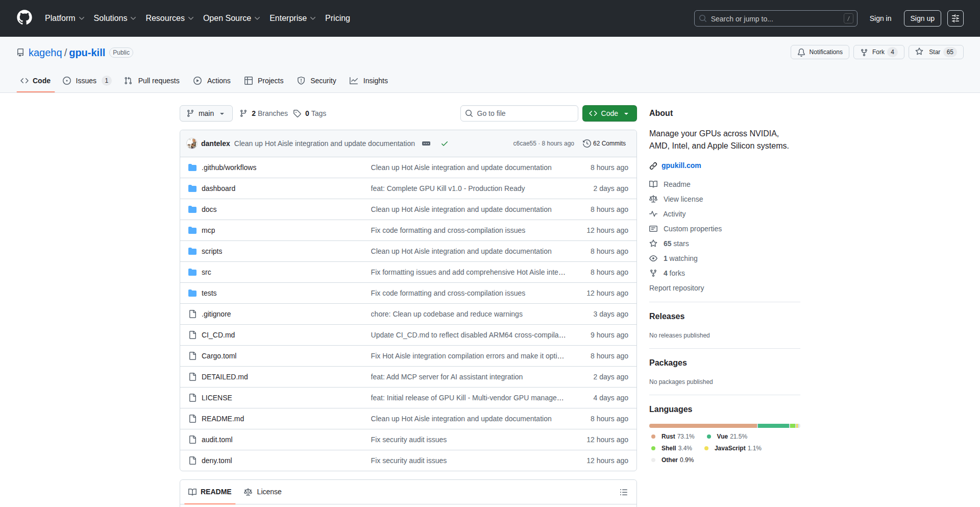Click the .github/workflows folder icon

coord(192,167)
